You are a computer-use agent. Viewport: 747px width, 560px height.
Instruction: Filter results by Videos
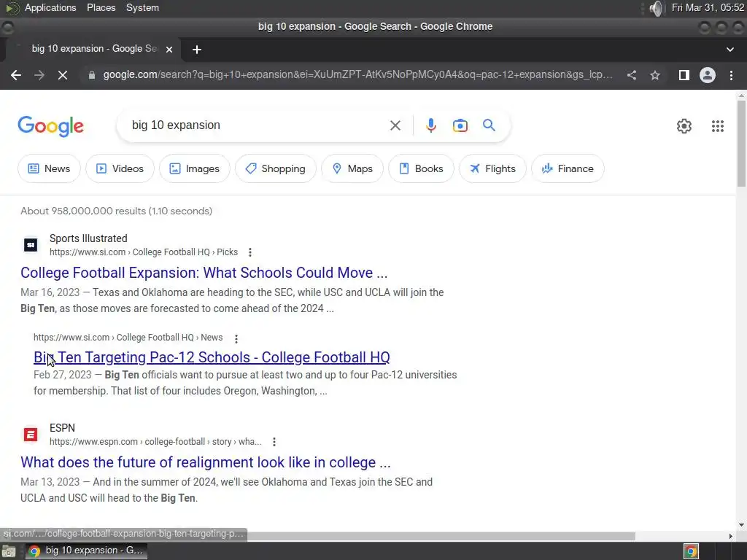click(x=120, y=168)
